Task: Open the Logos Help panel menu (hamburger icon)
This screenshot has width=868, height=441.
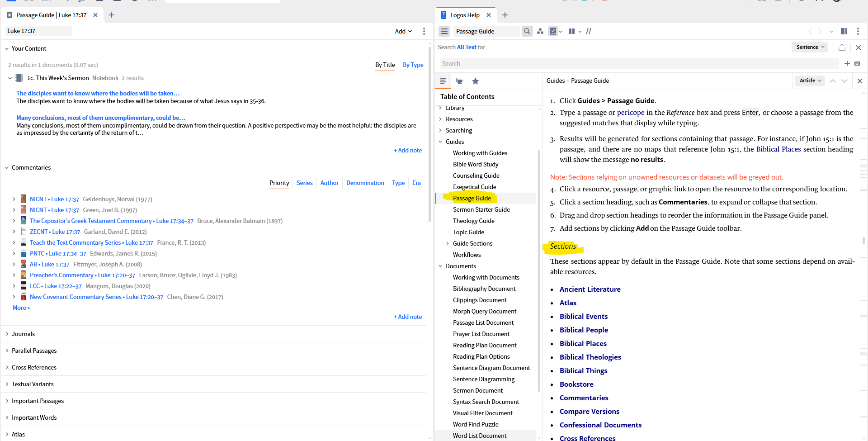Action: click(444, 31)
